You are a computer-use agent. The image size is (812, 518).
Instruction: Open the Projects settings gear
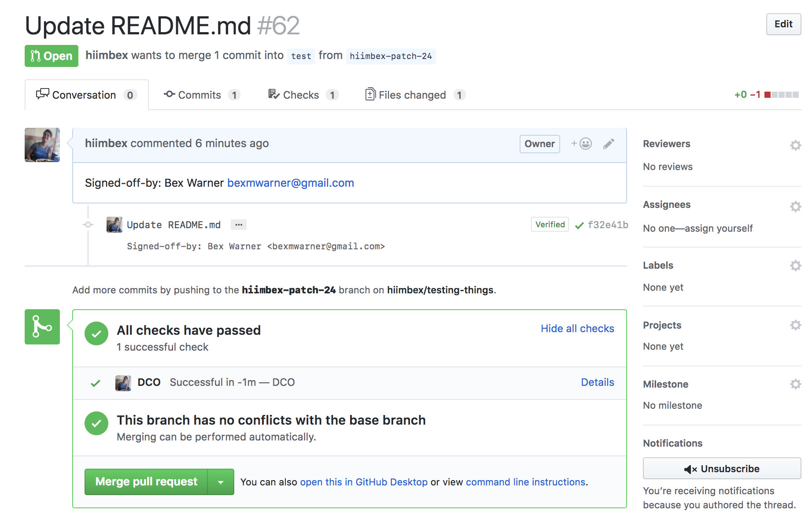tap(795, 325)
